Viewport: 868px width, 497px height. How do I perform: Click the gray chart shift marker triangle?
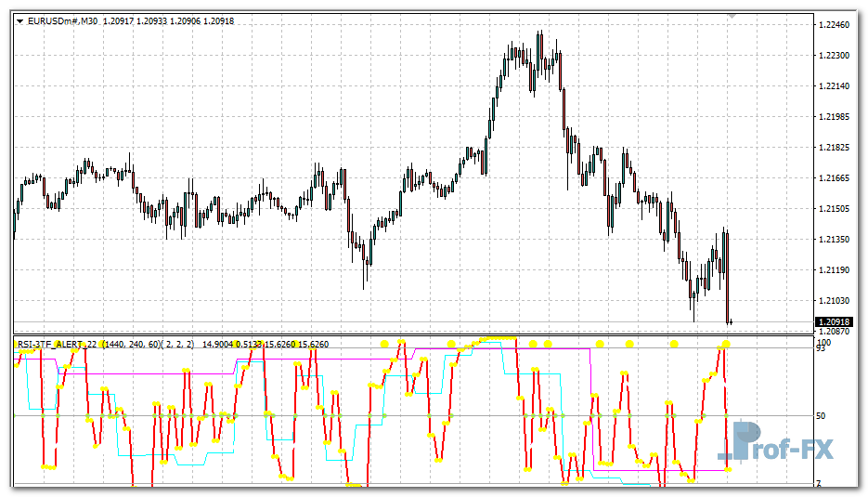click(x=732, y=16)
